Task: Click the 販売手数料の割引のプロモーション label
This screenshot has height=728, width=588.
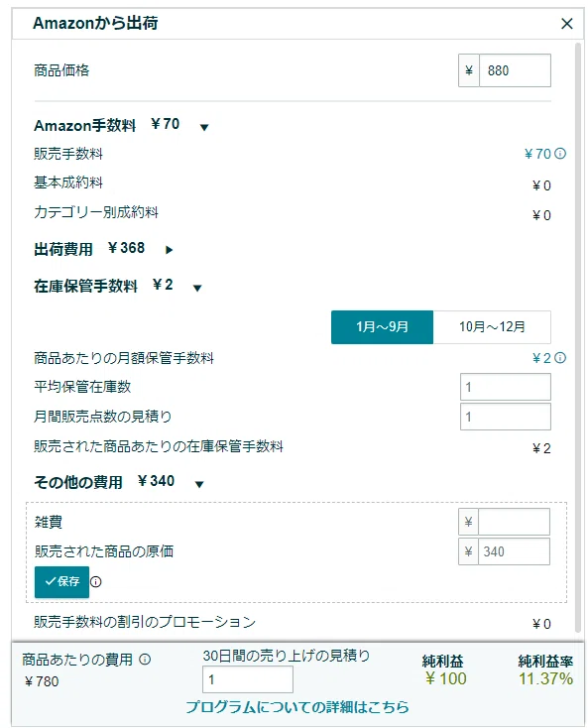Action: (x=145, y=622)
